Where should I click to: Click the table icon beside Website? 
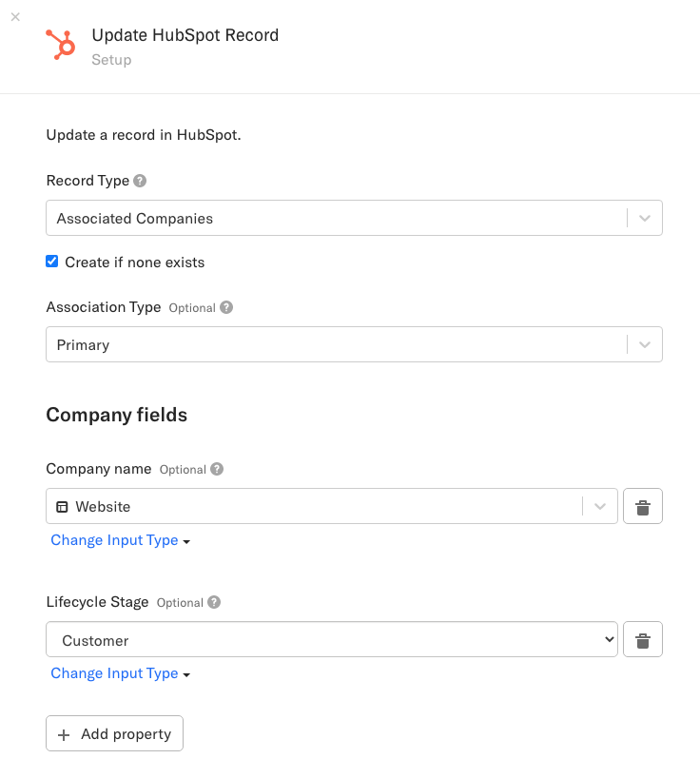[x=63, y=507]
